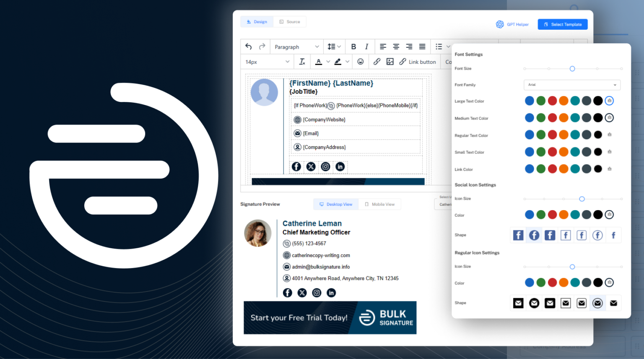Pick the orange swatch for Large Text Color

pos(563,101)
